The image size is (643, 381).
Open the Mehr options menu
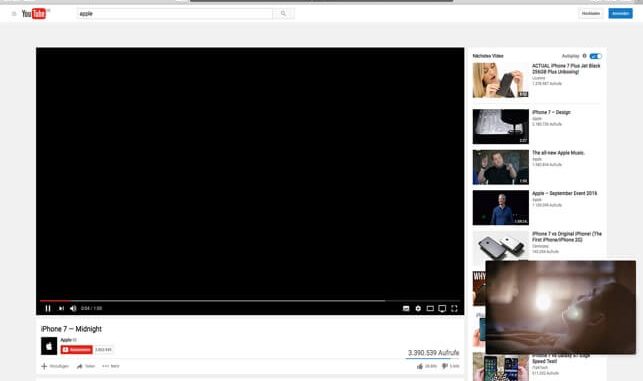111,366
